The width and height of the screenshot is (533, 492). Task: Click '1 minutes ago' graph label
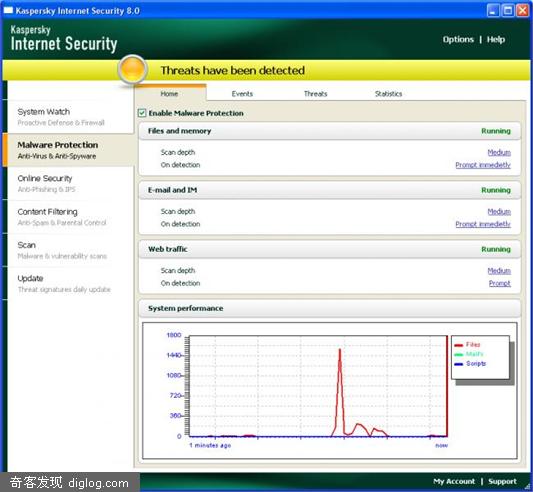click(x=210, y=445)
